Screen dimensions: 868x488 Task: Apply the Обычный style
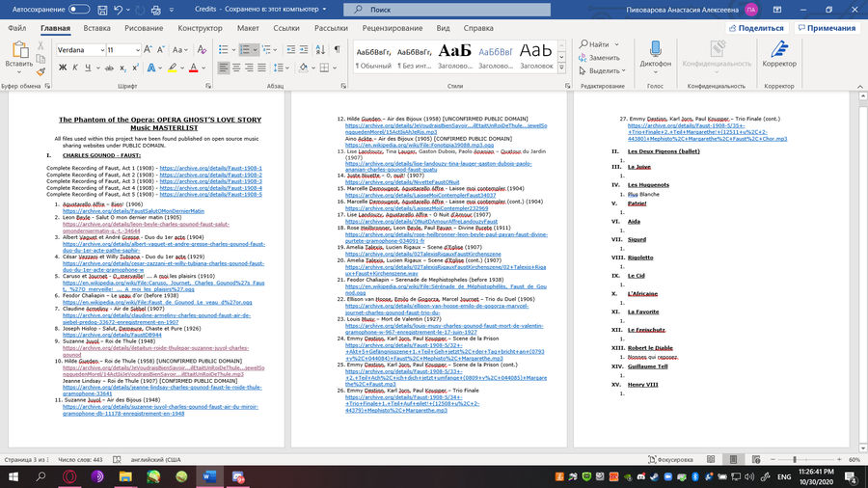[x=373, y=57]
